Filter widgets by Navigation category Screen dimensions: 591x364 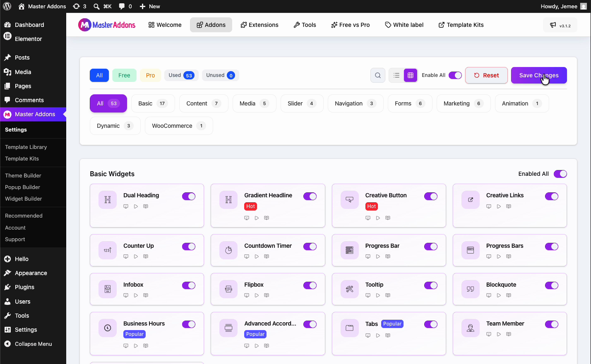tap(356, 103)
